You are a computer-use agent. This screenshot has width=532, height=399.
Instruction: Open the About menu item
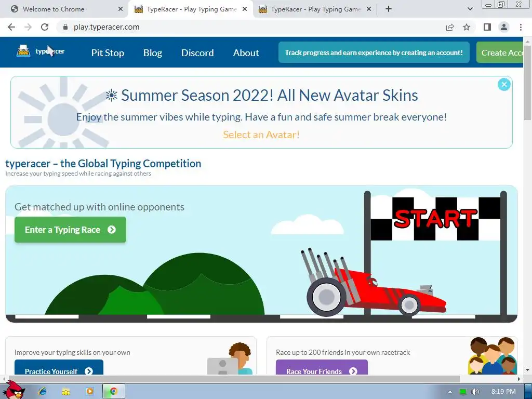246,52
